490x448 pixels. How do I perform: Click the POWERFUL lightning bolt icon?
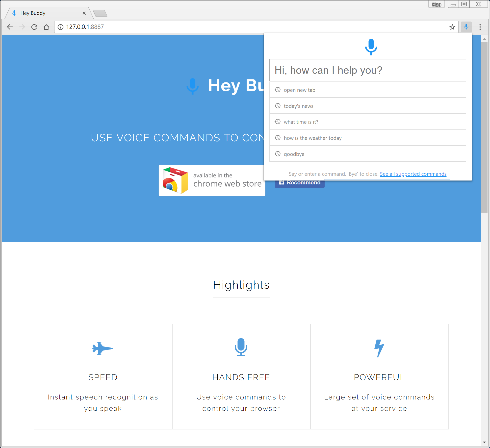pyautogui.click(x=379, y=348)
